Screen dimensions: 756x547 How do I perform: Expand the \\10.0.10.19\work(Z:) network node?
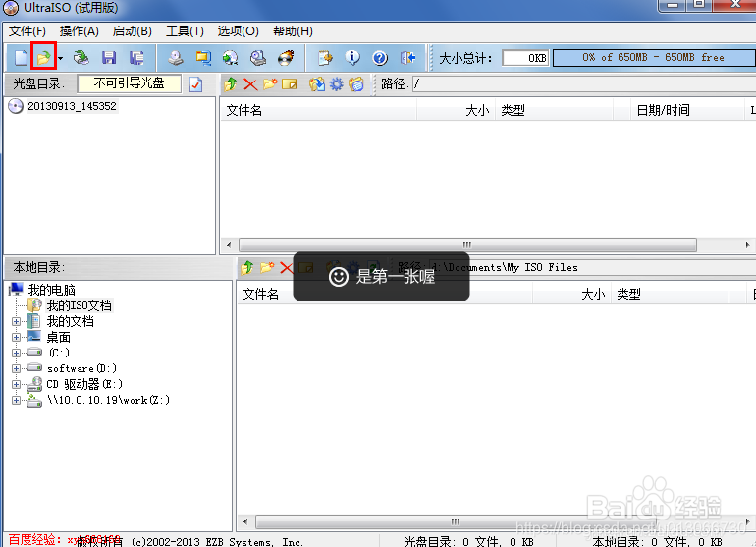click(x=17, y=400)
